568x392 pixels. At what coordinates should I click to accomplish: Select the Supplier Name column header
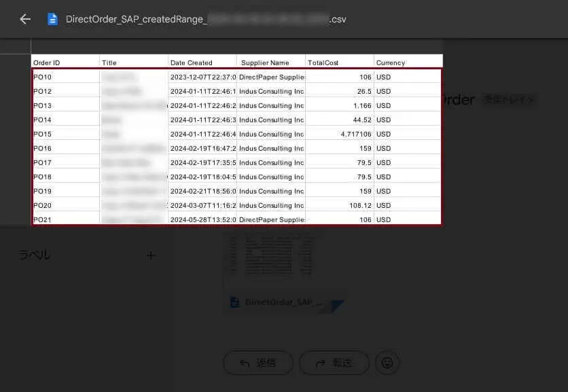pyautogui.click(x=271, y=63)
